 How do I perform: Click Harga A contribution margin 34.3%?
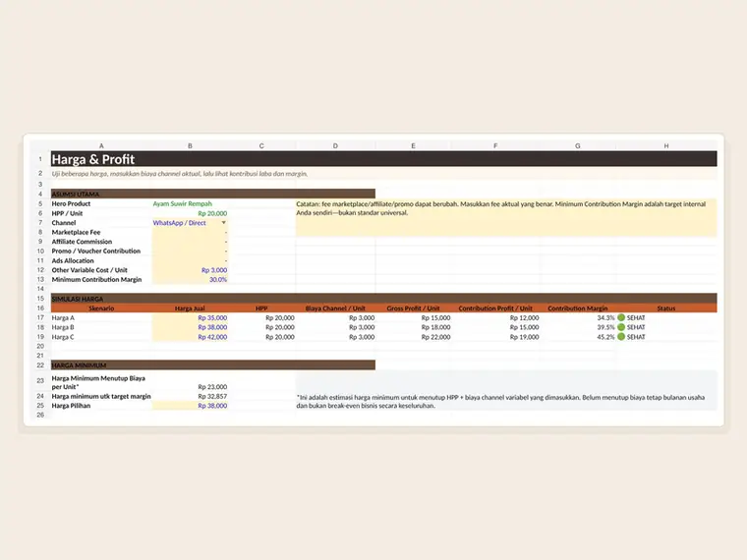pyautogui.click(x=606, y=317)
